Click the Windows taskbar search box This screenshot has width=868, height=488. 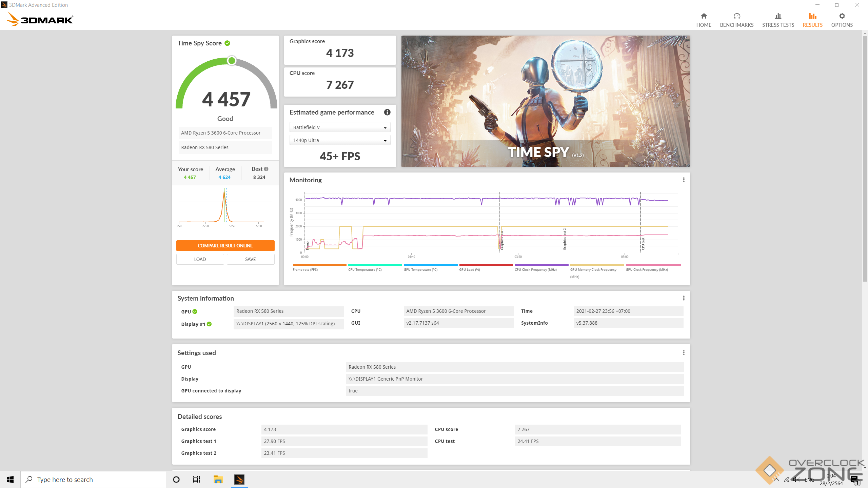93,480
